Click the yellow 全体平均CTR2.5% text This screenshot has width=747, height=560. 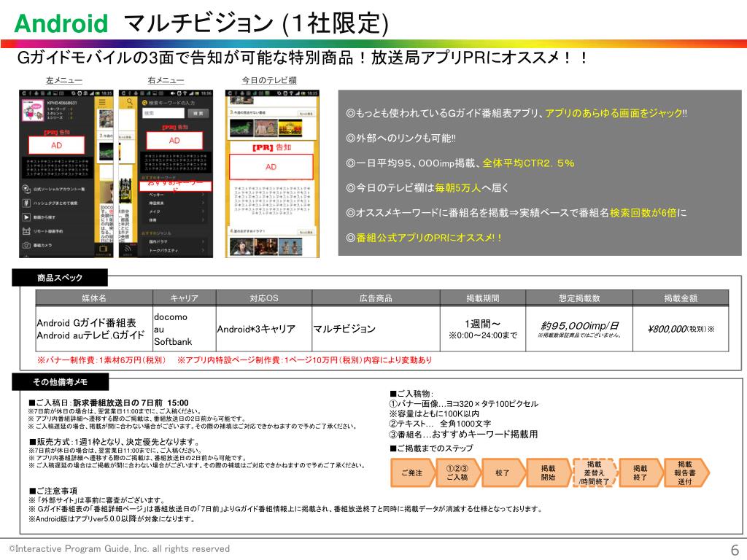pos(528,163)
